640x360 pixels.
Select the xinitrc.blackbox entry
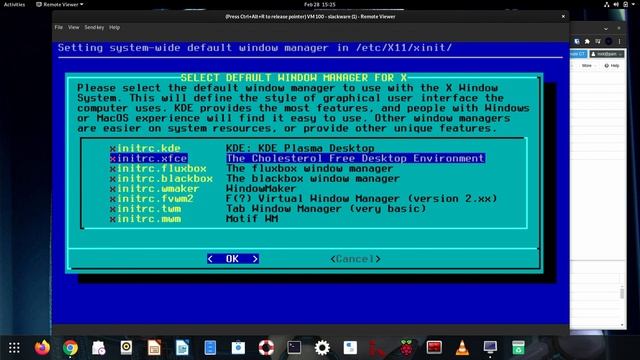point(161,178)
